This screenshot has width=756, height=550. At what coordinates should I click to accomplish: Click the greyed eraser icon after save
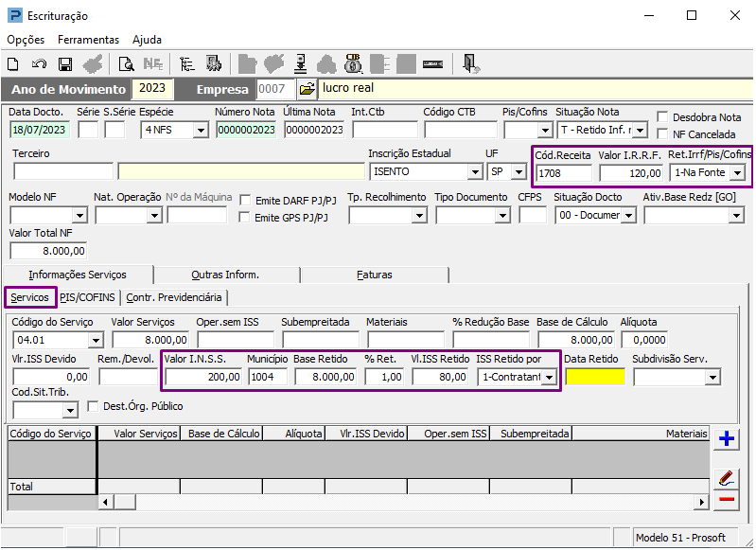click(x=93, y=64)
